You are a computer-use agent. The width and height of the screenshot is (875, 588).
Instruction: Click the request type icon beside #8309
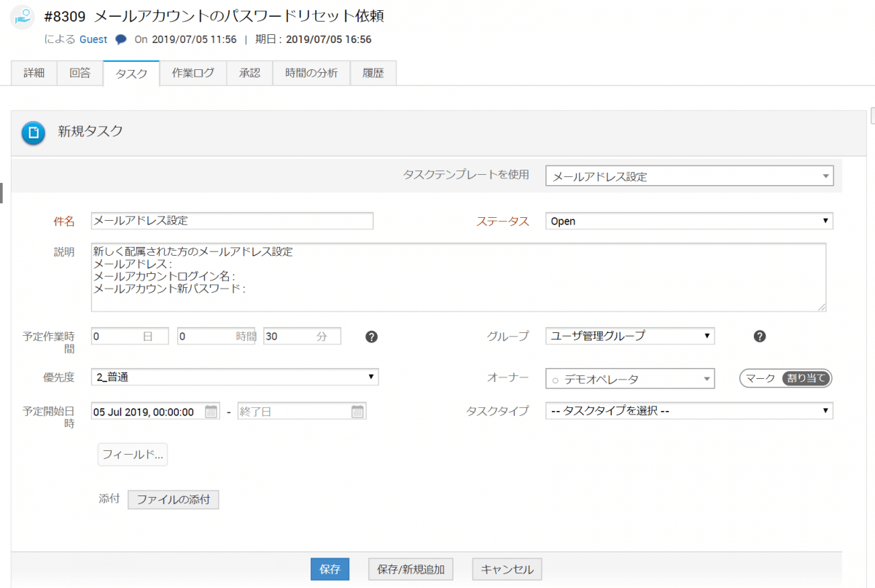click(23, 17)
